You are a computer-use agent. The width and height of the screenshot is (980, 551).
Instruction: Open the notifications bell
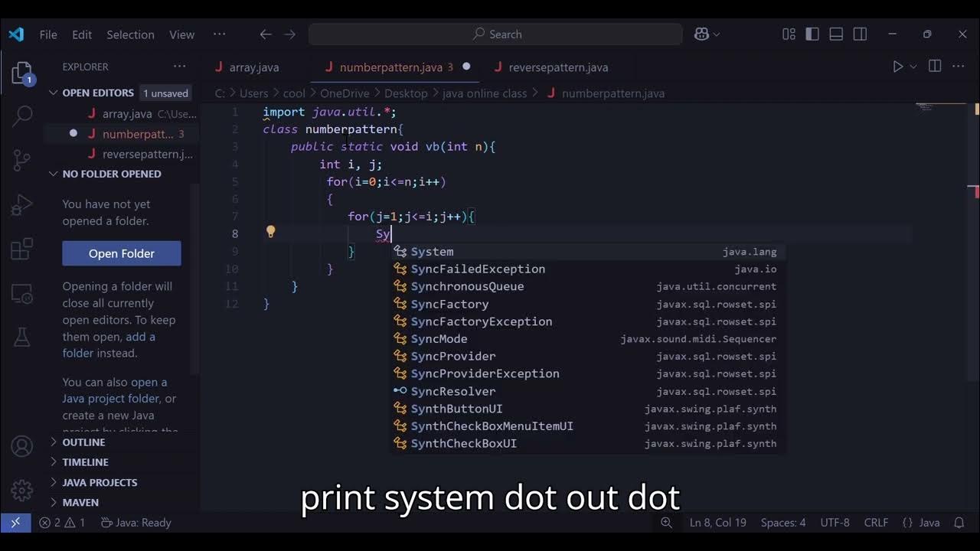point(959,523)
